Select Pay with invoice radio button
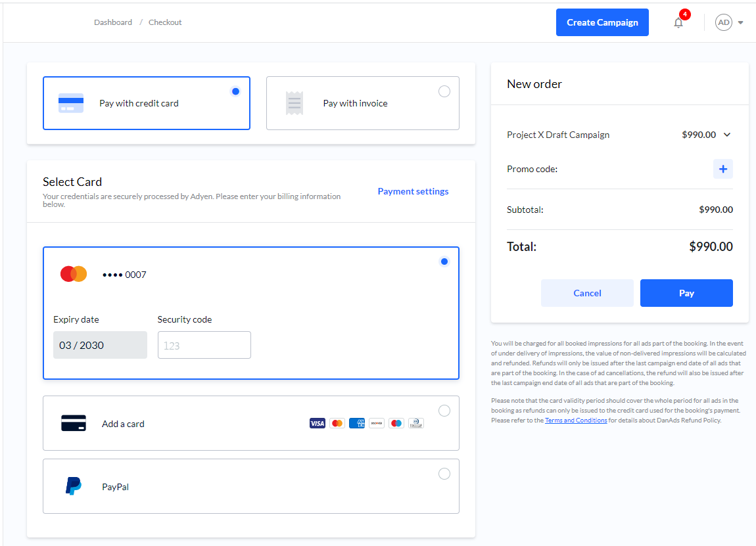This screenshot has width=756, height=546. coord(444,91)
